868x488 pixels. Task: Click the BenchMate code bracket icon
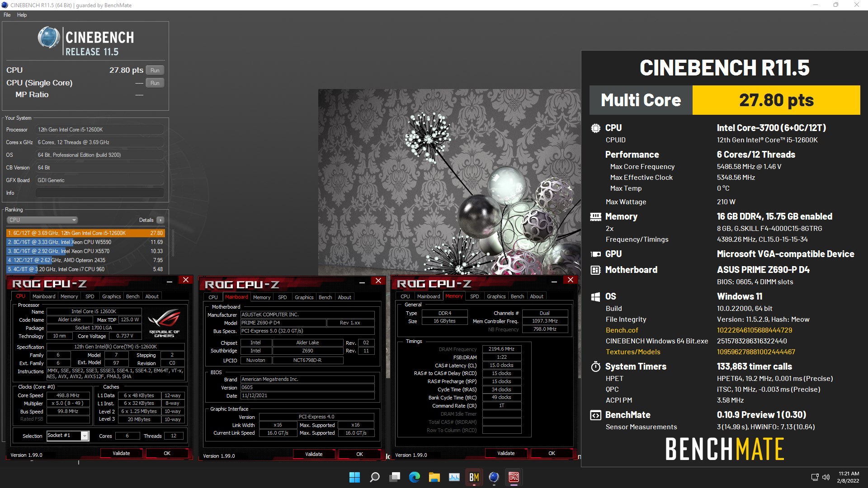pos(595,415)
